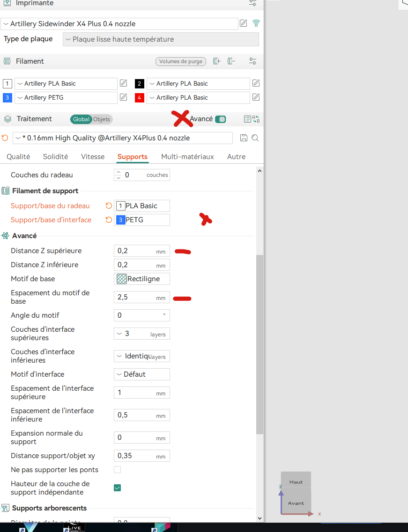Open filament section settings sliders icon

253,61
